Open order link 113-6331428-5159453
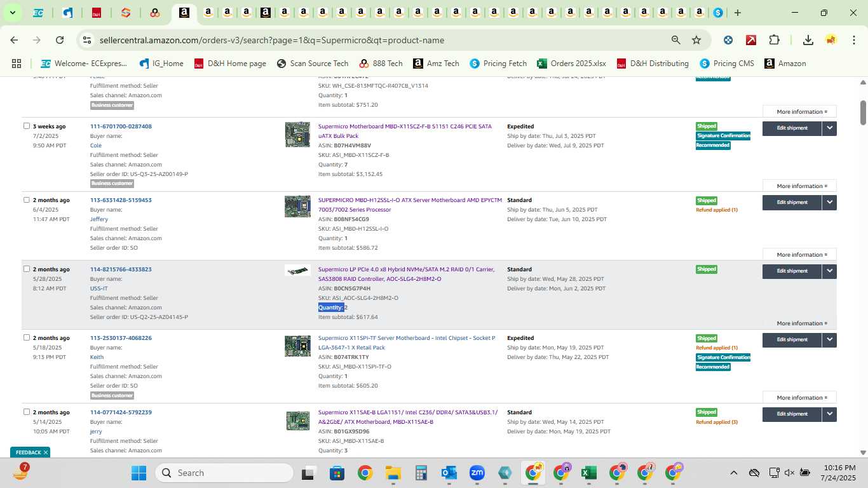This screenshot has height=488, width=868. coord(121,200)
